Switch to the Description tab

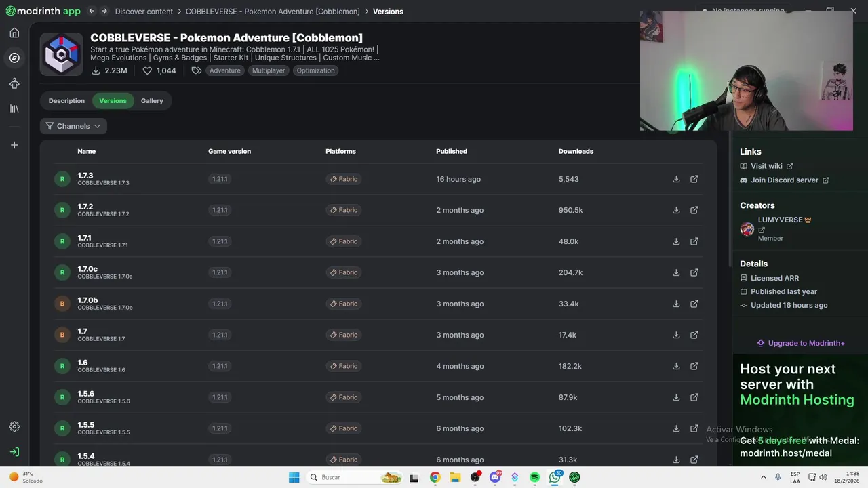tap(66, 101)
